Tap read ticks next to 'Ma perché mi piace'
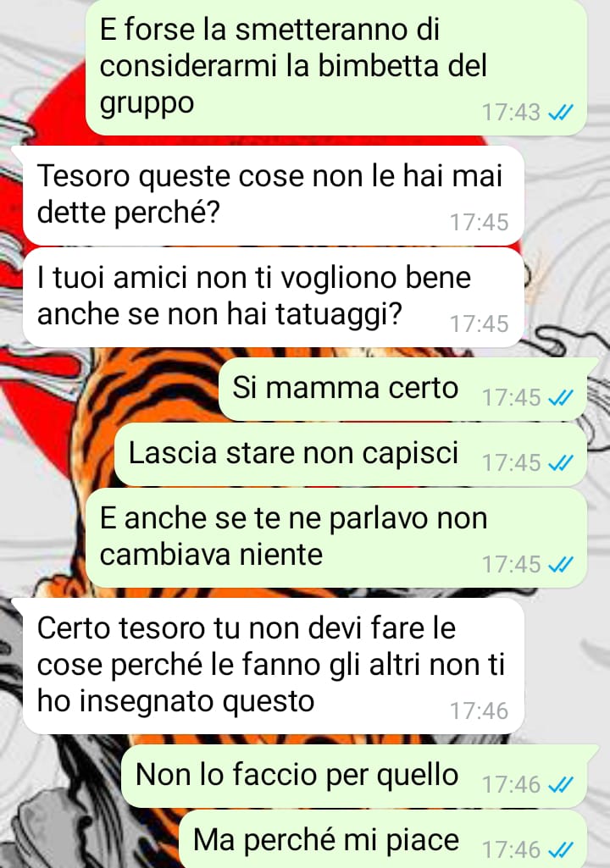 [560, 849]
